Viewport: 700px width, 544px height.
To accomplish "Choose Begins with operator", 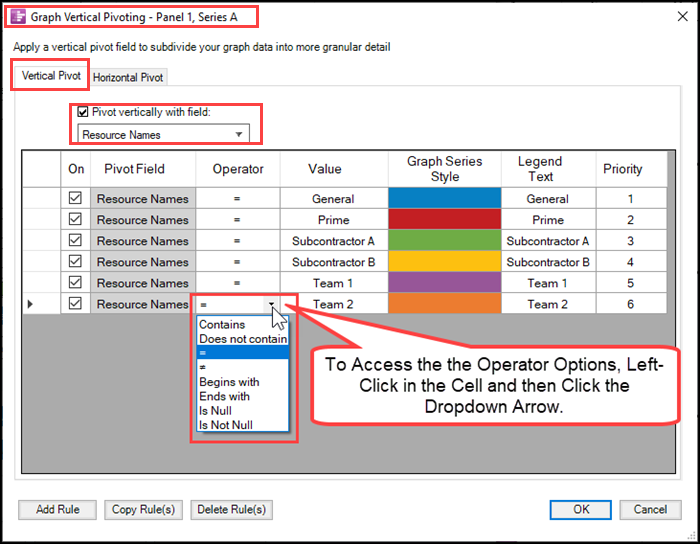I will pos(243,382).
